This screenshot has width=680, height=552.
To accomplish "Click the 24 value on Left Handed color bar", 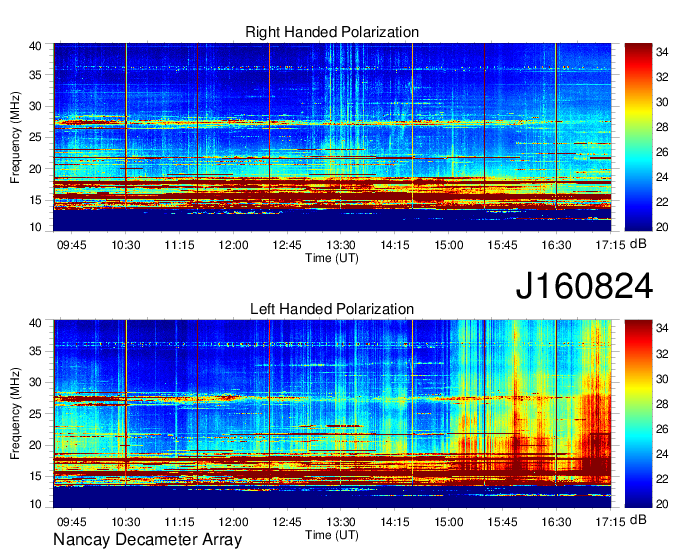I will point(662,454).
